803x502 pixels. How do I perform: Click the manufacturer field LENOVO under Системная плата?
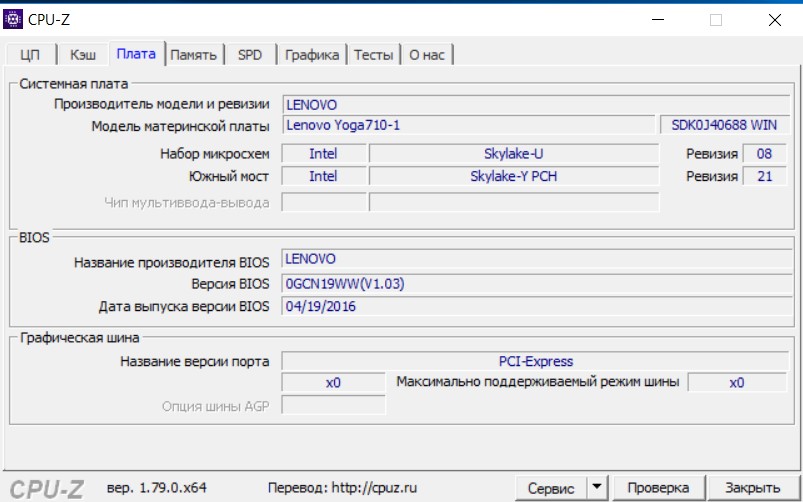click(536, 104)
